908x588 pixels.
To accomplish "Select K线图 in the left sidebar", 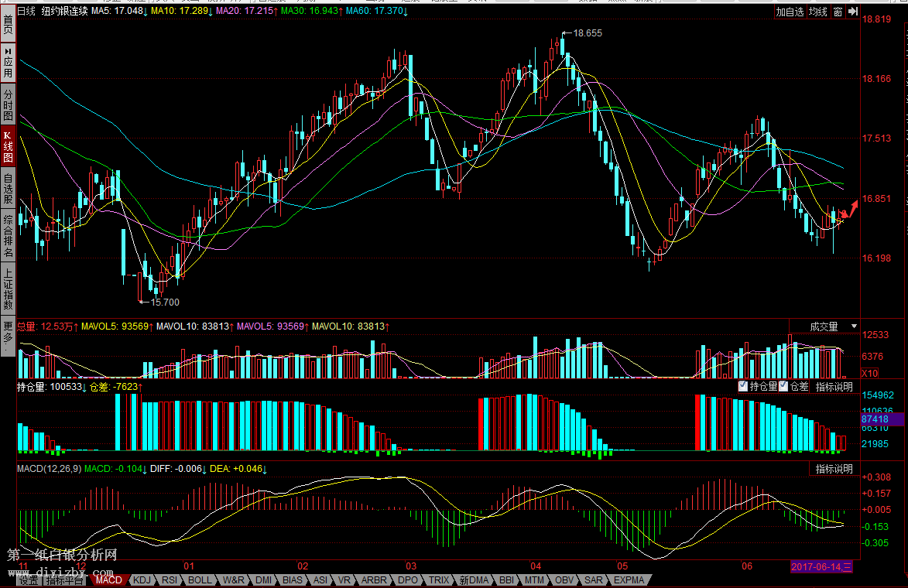I will point(8,146).
